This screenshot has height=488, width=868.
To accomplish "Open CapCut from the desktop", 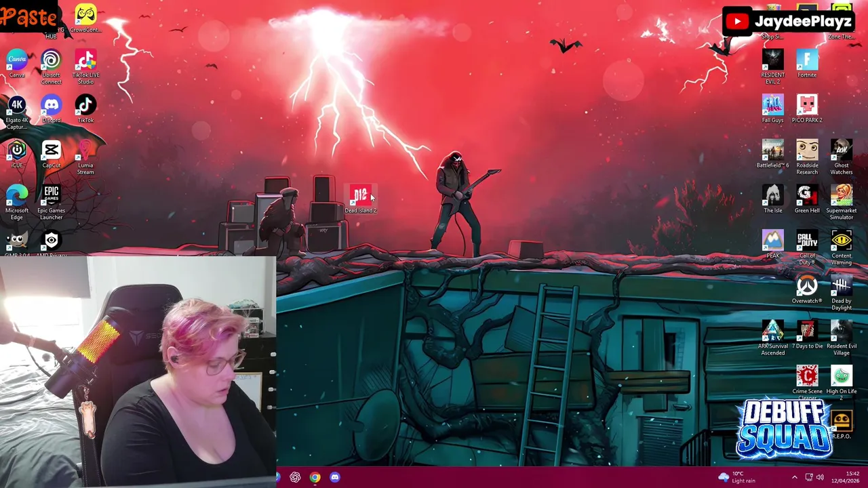I will click(51, 154).
